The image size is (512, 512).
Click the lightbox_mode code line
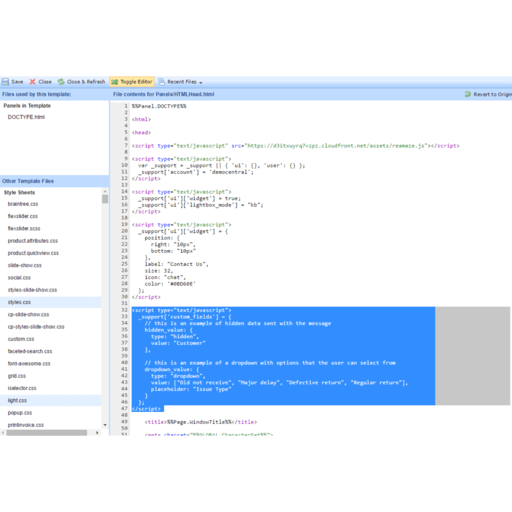[201, 205]
